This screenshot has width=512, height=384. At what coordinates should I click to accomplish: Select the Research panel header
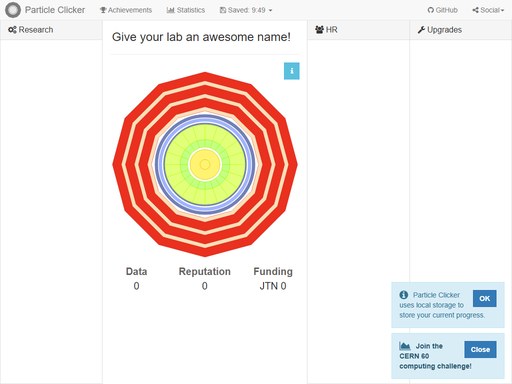(x=51, y=30)
